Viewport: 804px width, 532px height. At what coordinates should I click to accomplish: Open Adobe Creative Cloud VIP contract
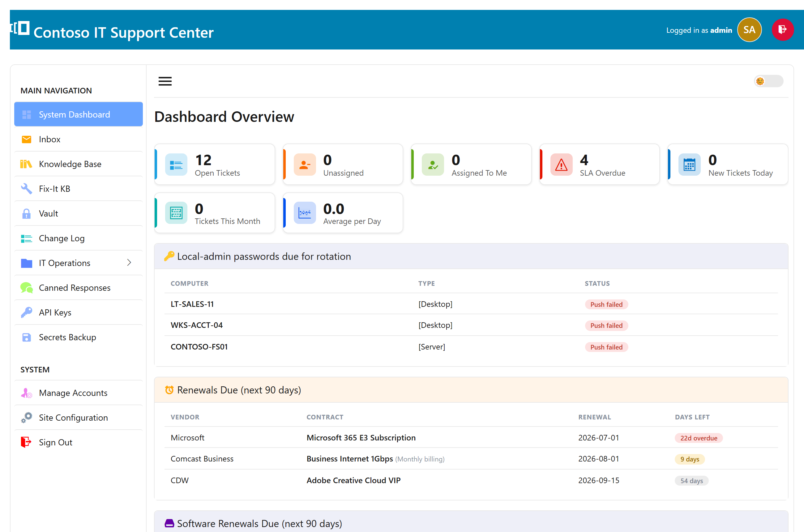pos(353,480)
